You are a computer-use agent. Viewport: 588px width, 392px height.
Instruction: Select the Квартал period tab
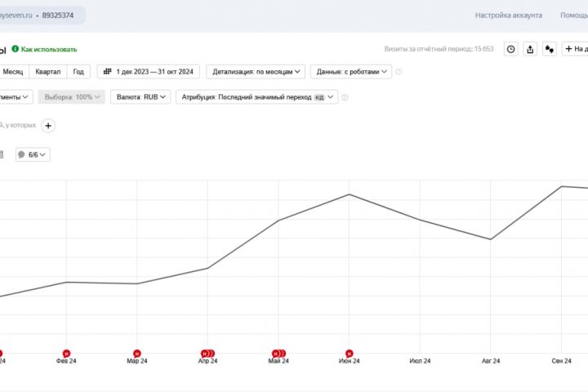(48, 72)
